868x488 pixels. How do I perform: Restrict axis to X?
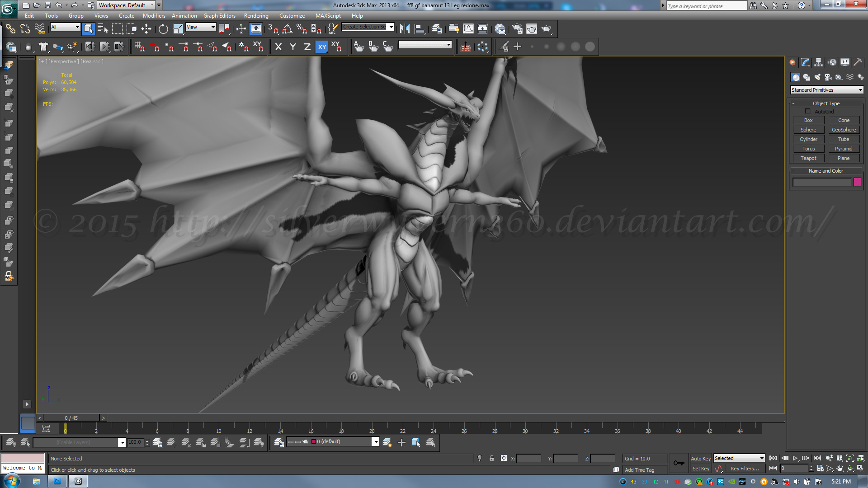coord(278,47)
